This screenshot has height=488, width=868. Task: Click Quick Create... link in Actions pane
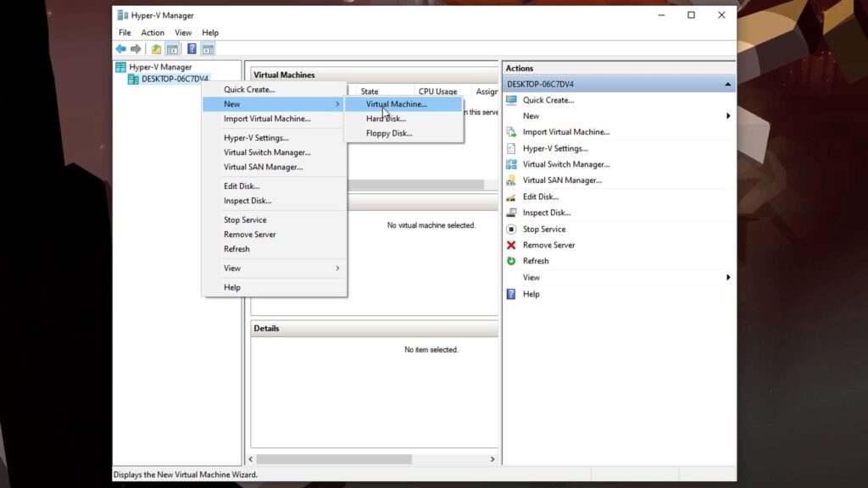(548, 100)
